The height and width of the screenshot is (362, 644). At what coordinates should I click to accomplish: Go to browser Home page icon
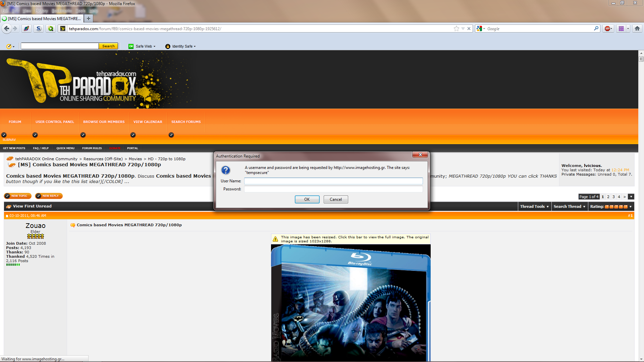(637, 28)
